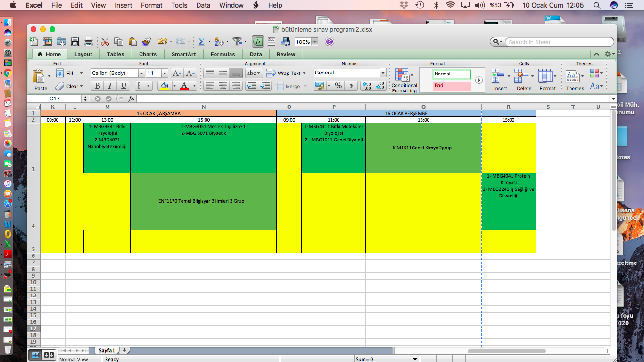Open the 100% zoom dropdown
The width and height of the screenshot is (644, 362).
(x=314, y=42)
